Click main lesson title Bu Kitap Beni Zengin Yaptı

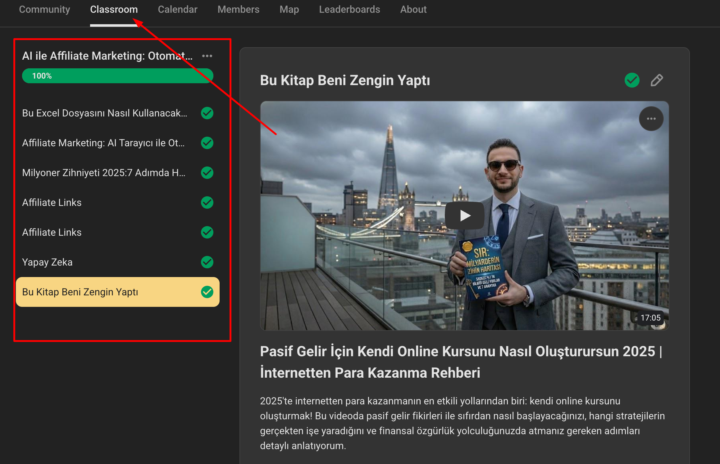click(x=345, y=80)
